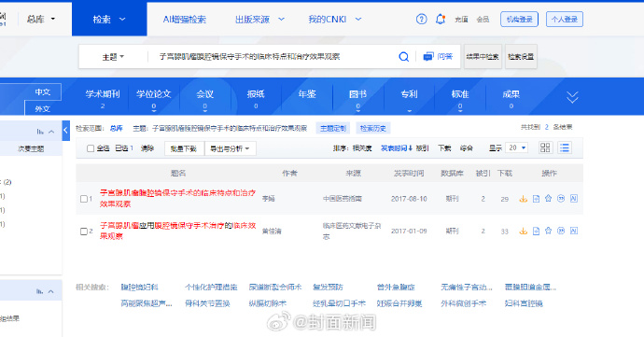Screen dimensions: 644x337
Task: Select the 学术期刊 tab
Action: click(x=103, y=98)
